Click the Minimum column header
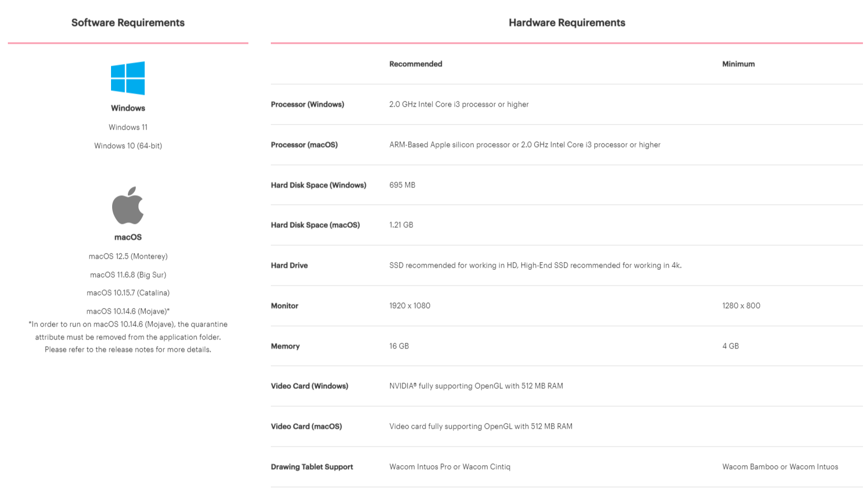 [x=738, y=64]
